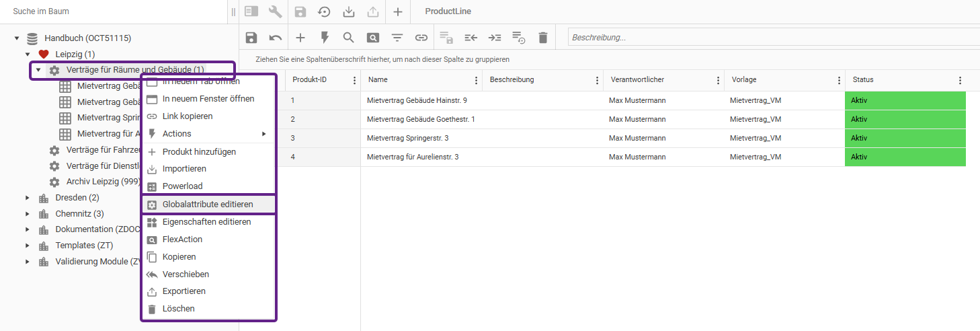980x331 pixels.
Task: Toggle the sidebar splitter handle beside tree search
Action: 233,11
